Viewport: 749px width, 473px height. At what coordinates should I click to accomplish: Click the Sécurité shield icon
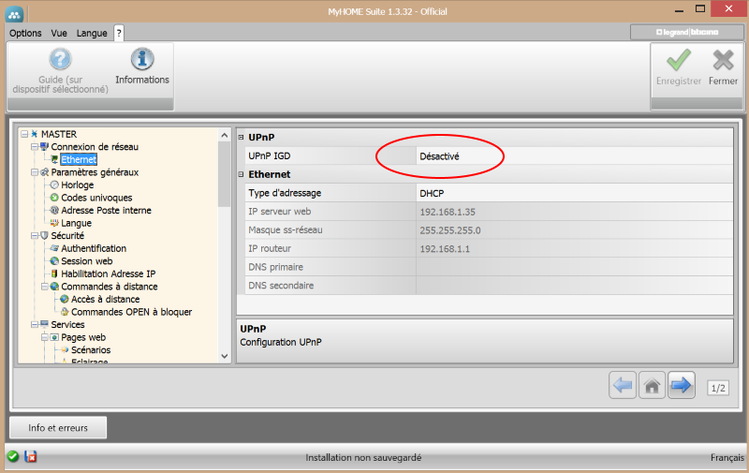[x=44, y=236]
